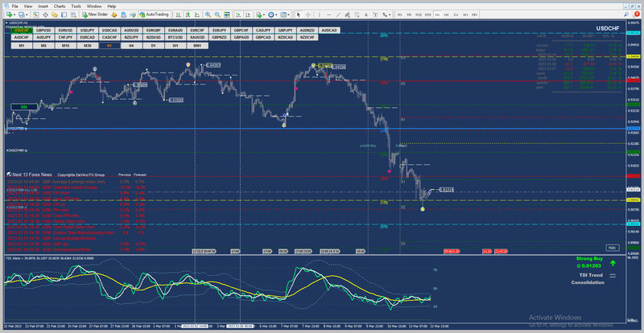The image size is (644, 333).
Task: Toggle the AutoTrading button
Action: tap(154, 14)
